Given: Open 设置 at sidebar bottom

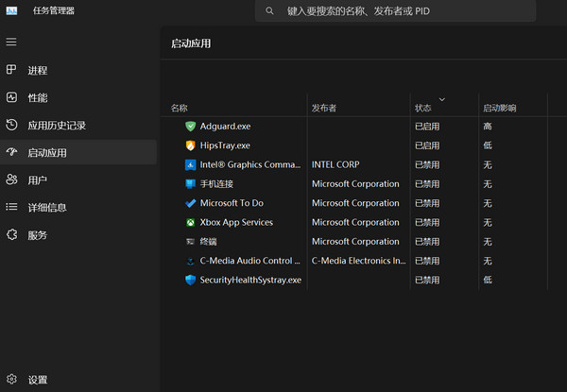Looking at the screenshot, I should pos(78,380).
